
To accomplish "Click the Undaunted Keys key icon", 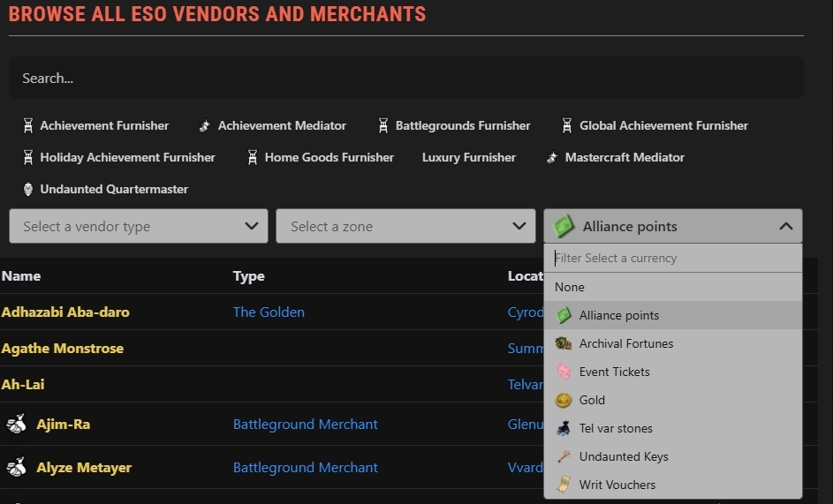I will [563, 456].
